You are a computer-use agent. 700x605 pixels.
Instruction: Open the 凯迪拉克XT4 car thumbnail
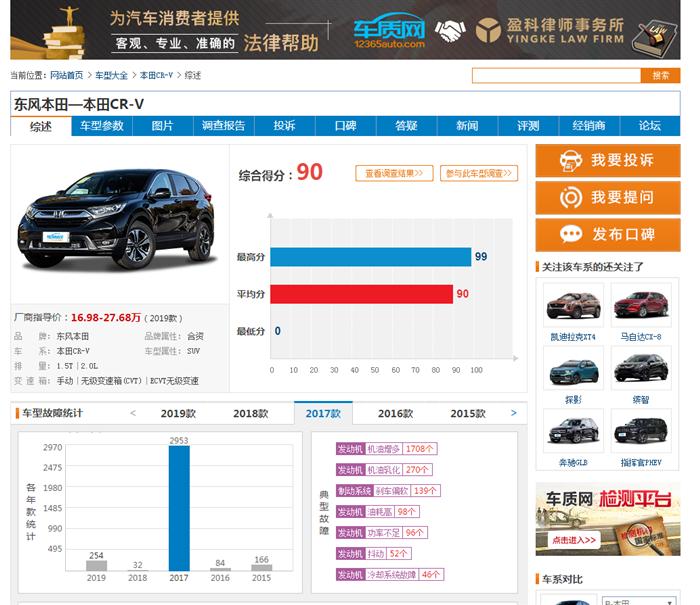click(574, 305)
